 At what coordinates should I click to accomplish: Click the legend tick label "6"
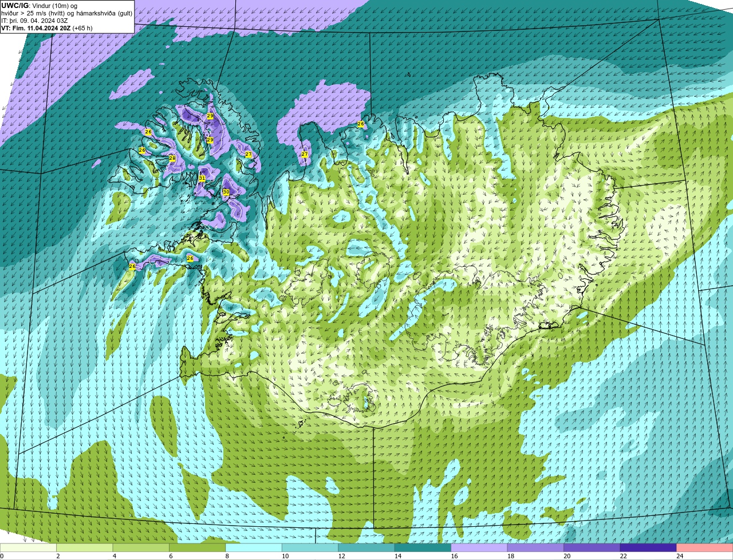click(x=171, y=556)
